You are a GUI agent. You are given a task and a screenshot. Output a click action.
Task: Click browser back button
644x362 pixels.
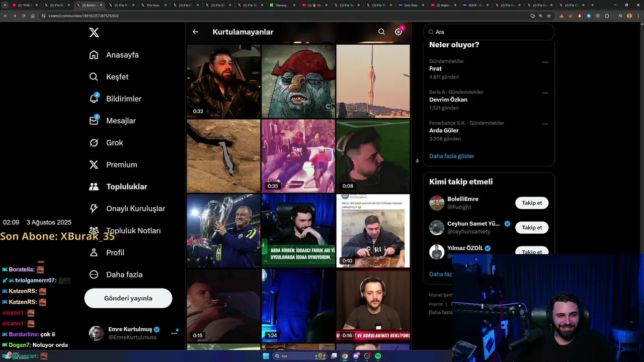pyautogui.click(x=6, y=16)
